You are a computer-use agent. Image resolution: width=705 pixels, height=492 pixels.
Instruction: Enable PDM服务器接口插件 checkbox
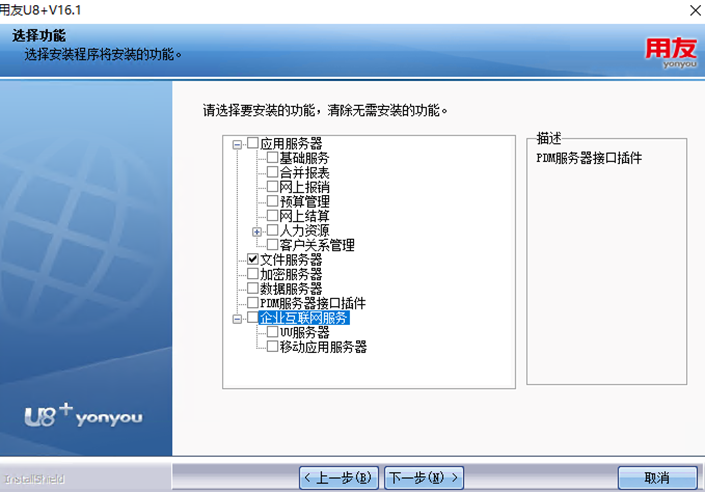click(x=253, y=303)
